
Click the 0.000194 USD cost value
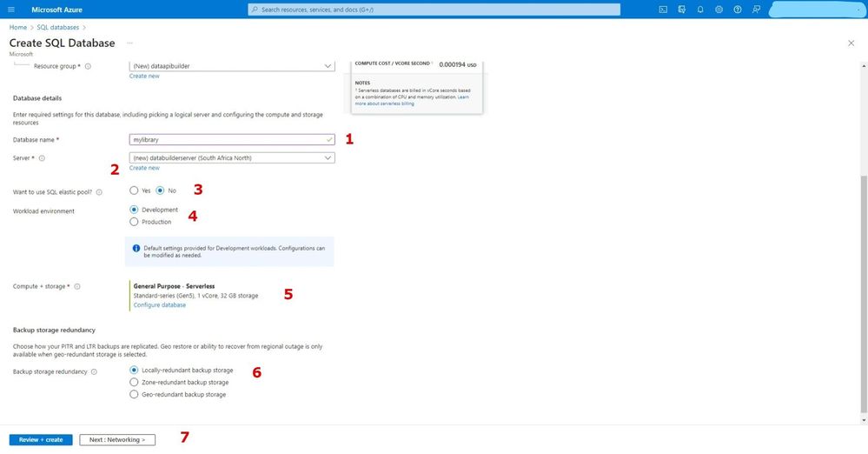[457, 64]
